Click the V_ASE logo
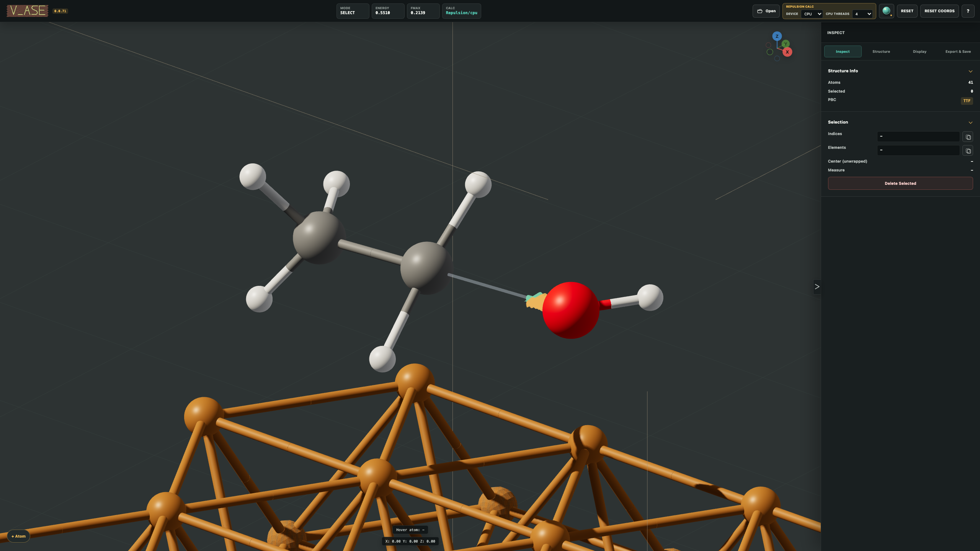This screenshot has height=551, width=980. point(27,11)
